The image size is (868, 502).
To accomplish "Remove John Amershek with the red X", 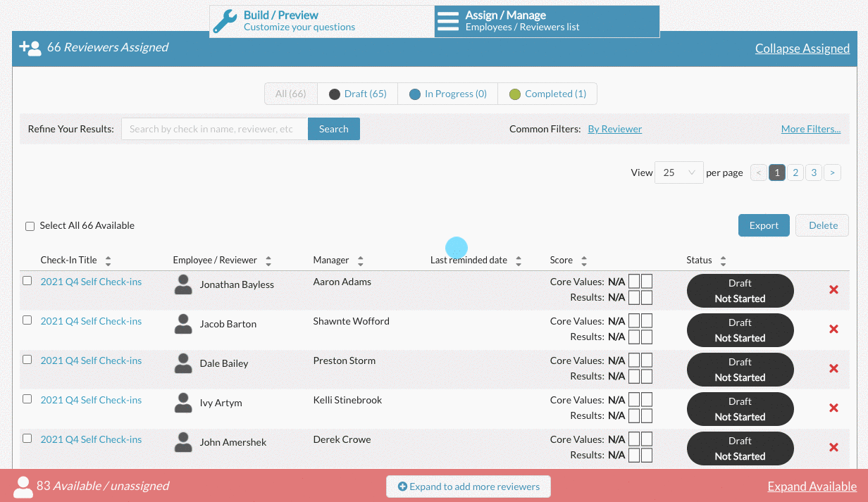I will click(833, 447).
